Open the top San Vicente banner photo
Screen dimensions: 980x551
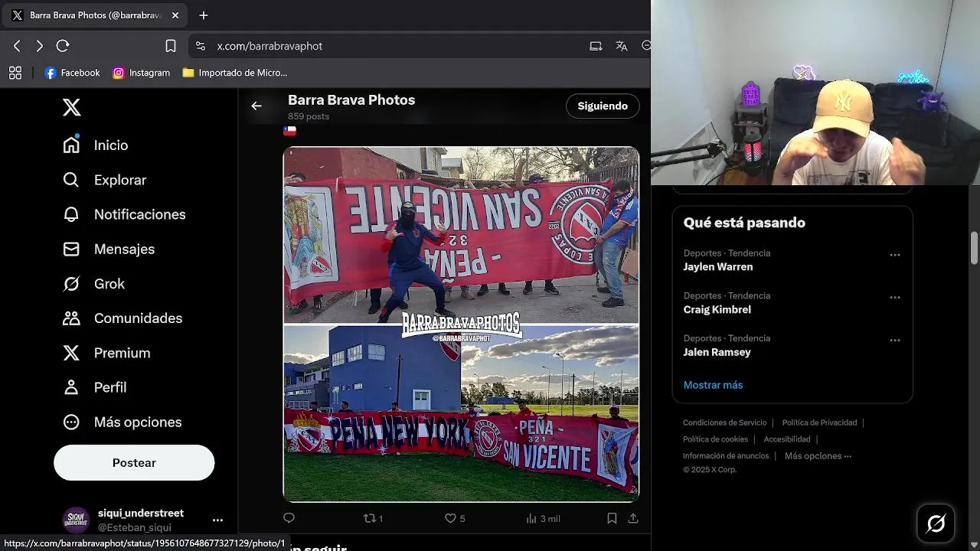(461, 235)
